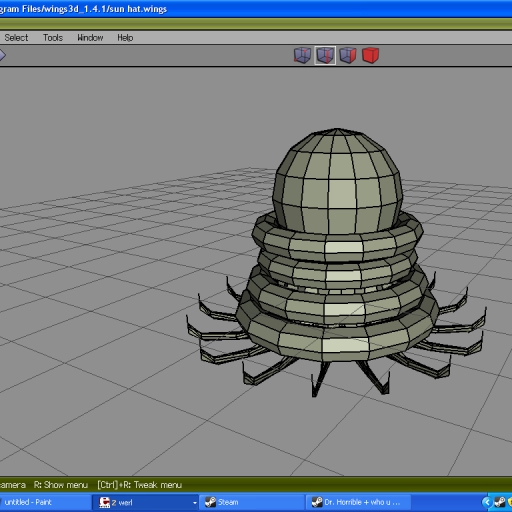
Task: Click the purple arrow icon on toolbar
Action: [x=2, y=55]
